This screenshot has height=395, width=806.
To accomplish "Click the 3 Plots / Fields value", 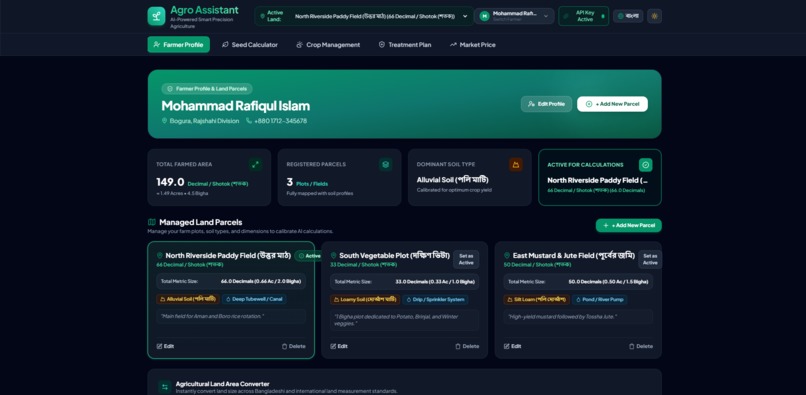I will pyautogui.click(x=307, y=183).
